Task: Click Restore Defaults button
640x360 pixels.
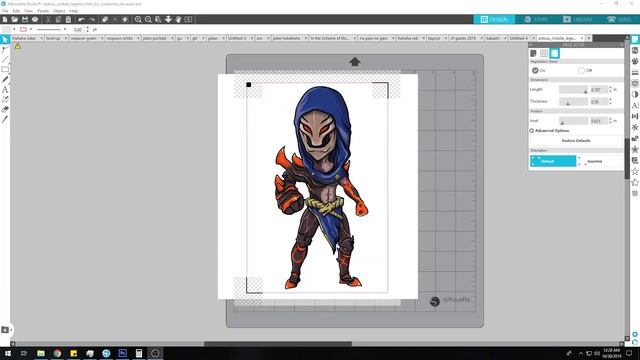Action: click(x=576, y=140)
